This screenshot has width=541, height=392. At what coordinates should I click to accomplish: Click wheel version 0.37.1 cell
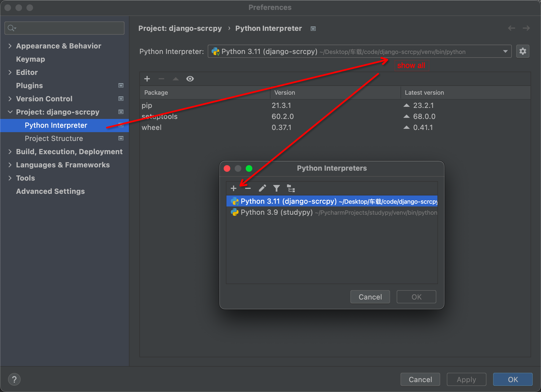point(281,127)
